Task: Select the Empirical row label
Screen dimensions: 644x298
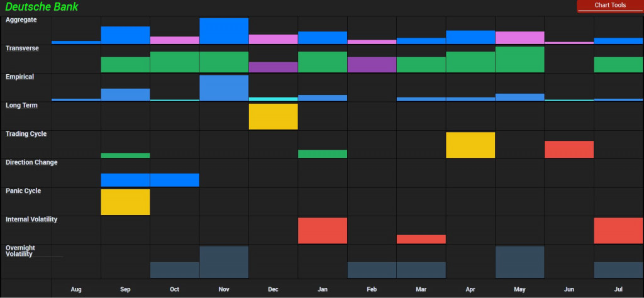Action: tap(19, 77)
